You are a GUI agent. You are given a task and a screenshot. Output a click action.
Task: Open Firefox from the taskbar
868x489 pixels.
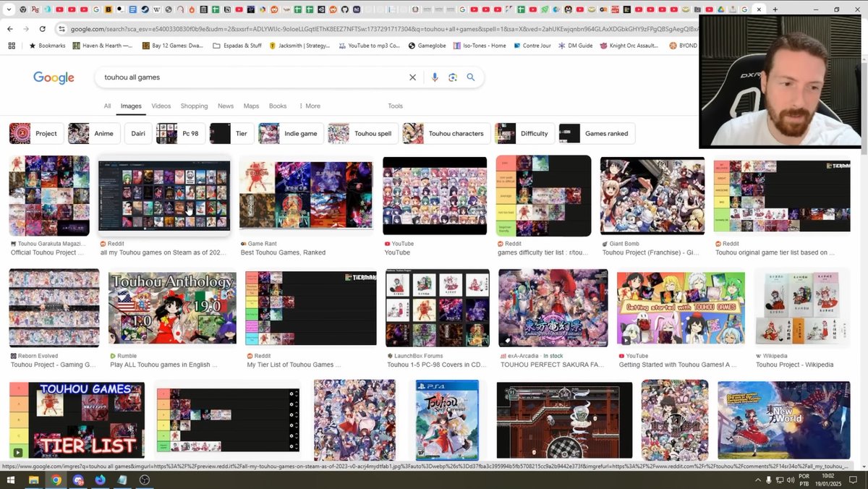point(100,480)
